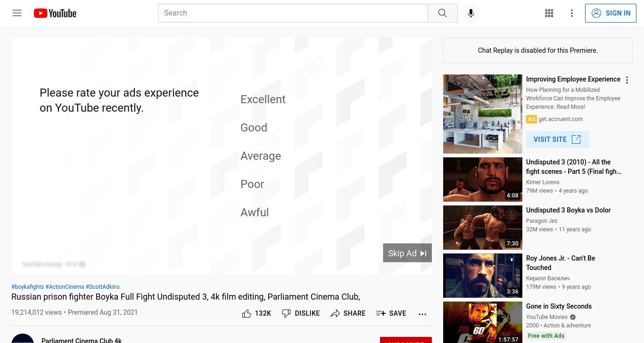This screenshot has width=644, height=343.
Task: Play Undisputed 3 (2010) fight scenes thumbnail
Action: click(483, 180)
